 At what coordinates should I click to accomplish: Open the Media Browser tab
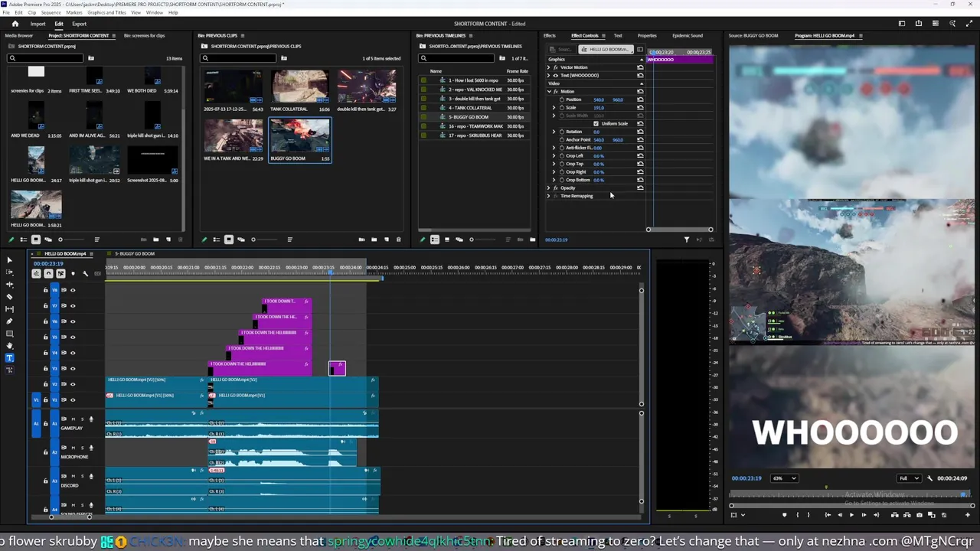click(x=19, y=35)
